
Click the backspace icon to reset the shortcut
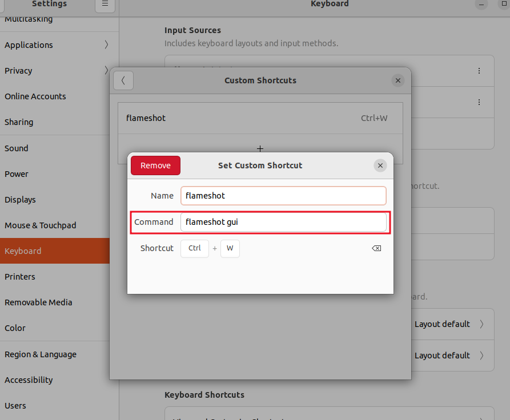pos(376,248)
